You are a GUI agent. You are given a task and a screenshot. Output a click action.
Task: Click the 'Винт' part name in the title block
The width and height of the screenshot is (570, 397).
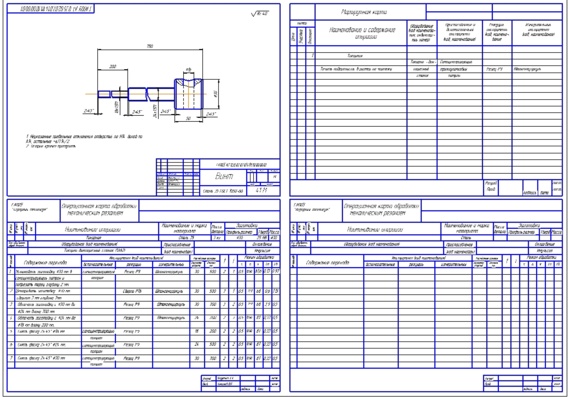[224, 177]
